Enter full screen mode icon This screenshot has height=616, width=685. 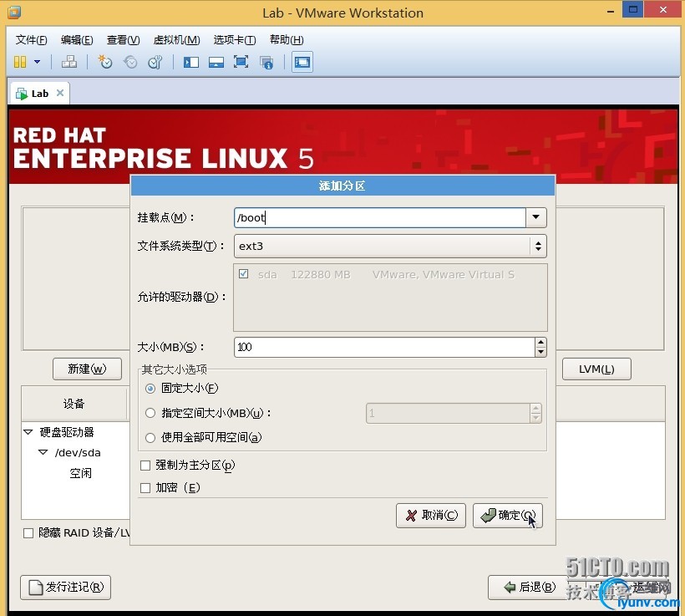(x=241, y=62)
